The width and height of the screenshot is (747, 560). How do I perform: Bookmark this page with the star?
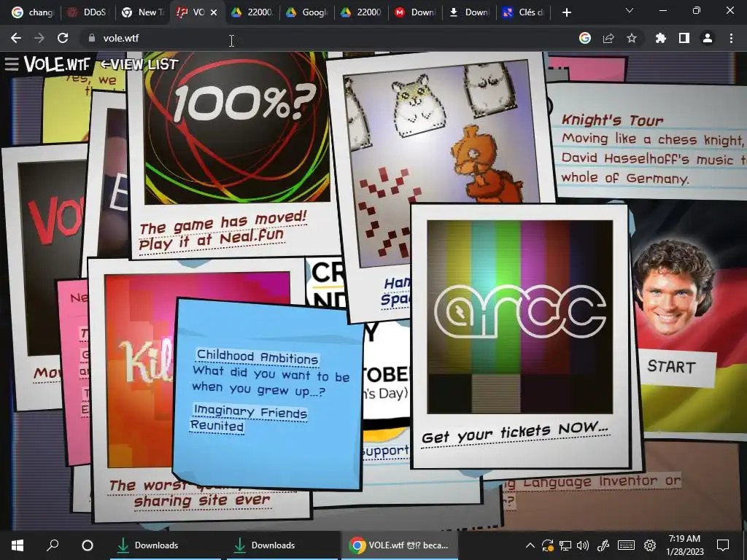tap(632, 38)
